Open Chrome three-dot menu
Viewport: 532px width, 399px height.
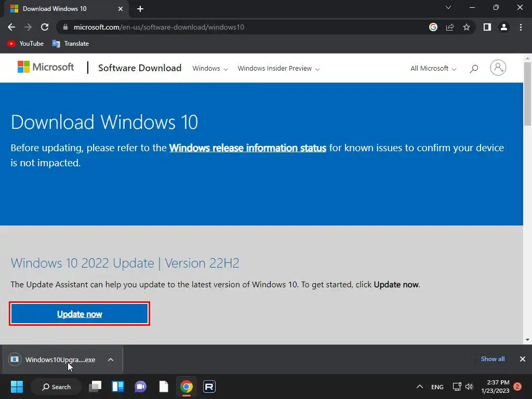(x=521, y=27)
